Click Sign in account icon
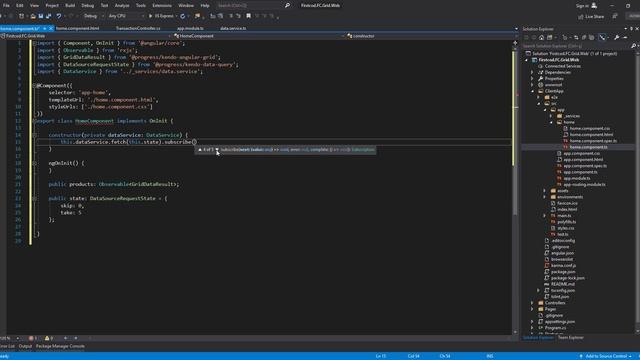Viewport: 640px width, 360px height. pyautogui.click(x=594, y=5)
